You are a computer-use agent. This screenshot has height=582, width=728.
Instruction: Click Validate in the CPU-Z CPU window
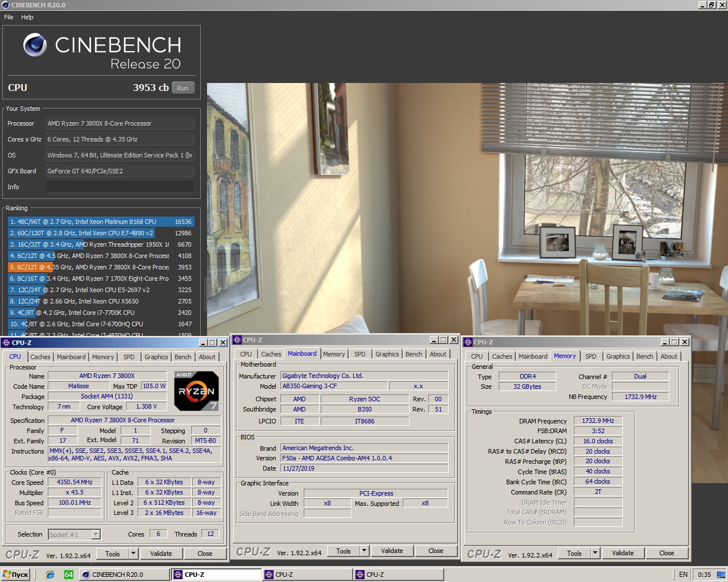click(x=162, y=554)
